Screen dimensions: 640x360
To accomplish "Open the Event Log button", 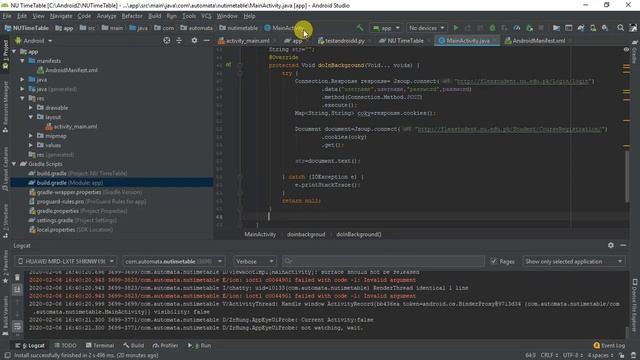I will tap(609, 345).
